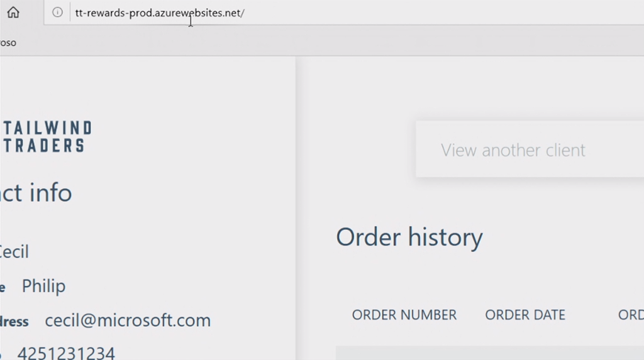Click the empty favorites bar area
The image size is (644, 360).
(314, 43)
